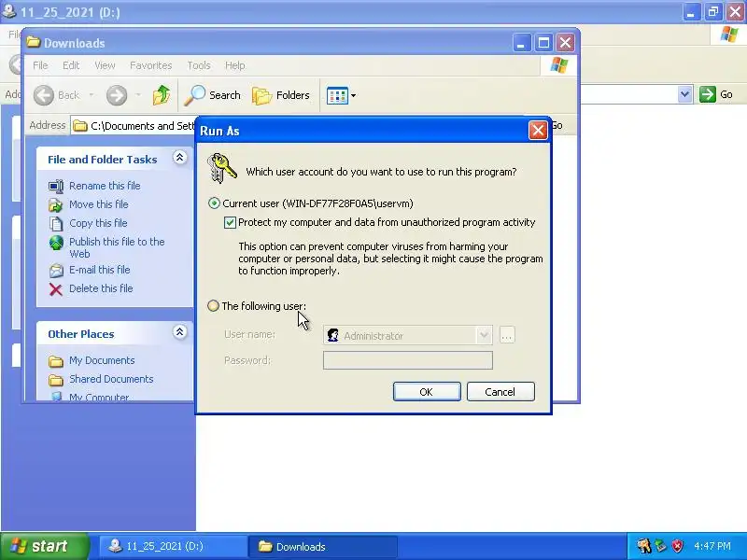This screenshot has height=560, width=747.
Task: Click the Copy this file icon
Action: tap(56, 223)
